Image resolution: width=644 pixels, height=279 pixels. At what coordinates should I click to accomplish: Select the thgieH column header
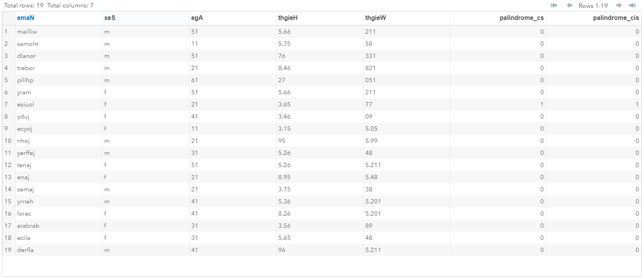pyautogui.click(x=288, y=18)
